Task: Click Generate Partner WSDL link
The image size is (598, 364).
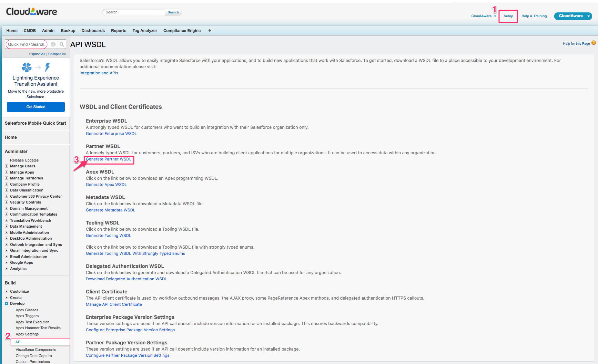Action: pyautogui.click(x=109, y=159)
